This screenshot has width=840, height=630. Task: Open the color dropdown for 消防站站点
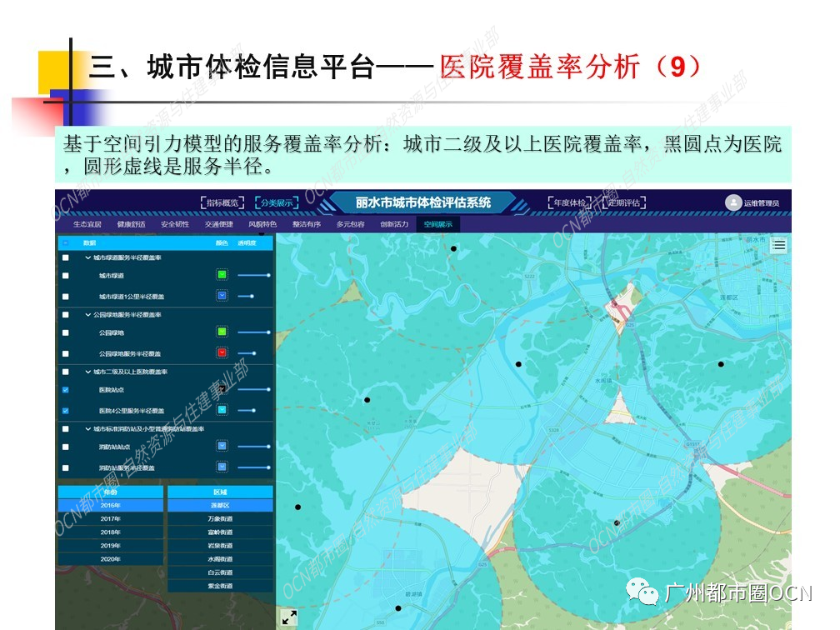point(222,446)
